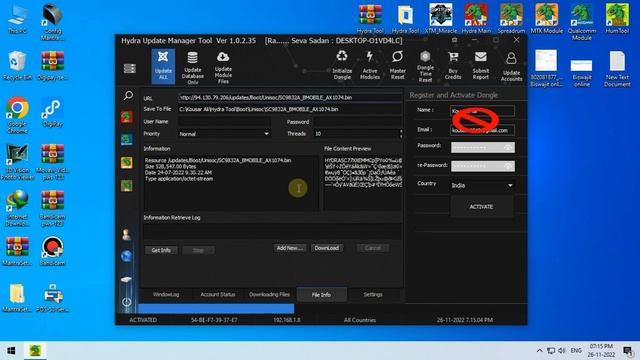Click the Buy Credits cart icon
The height and width of the screenshot is (360, 640).
point(453,65)
